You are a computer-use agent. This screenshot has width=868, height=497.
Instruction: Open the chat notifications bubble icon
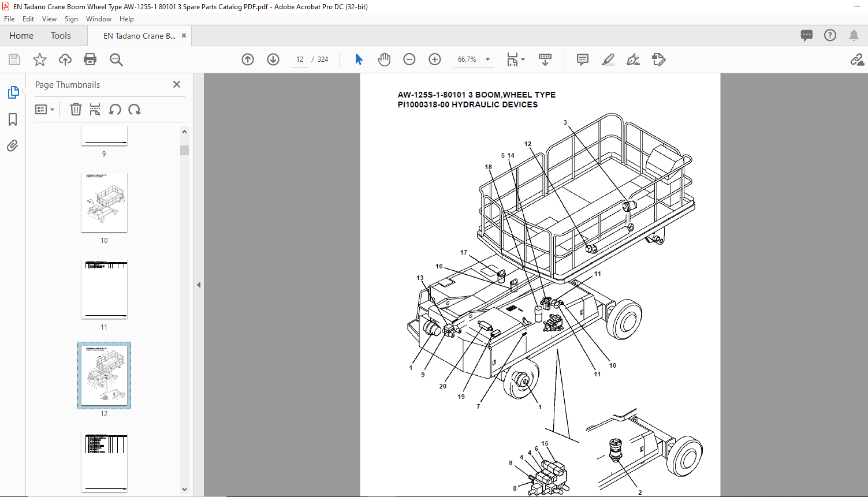(807, 35)
